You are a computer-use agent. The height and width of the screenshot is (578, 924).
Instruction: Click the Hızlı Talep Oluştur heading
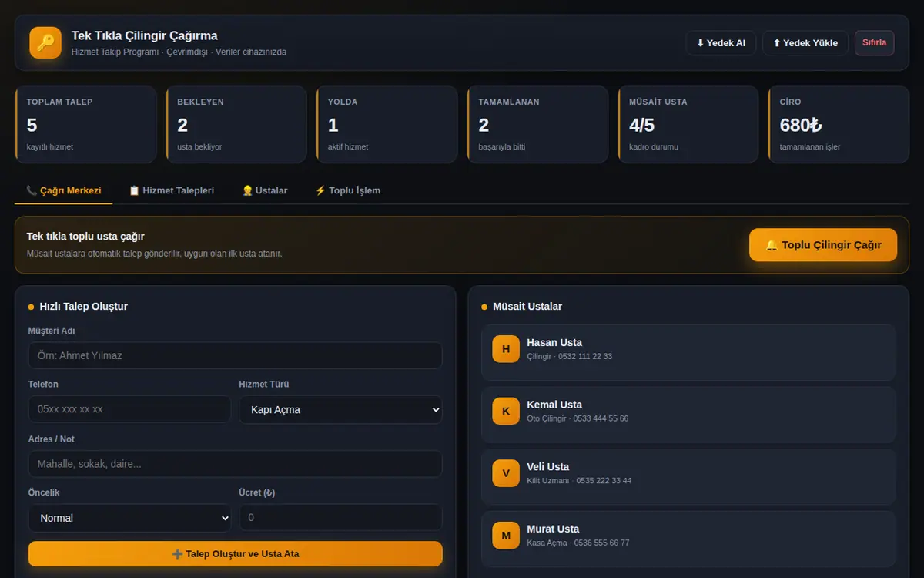tap(84, 307)
